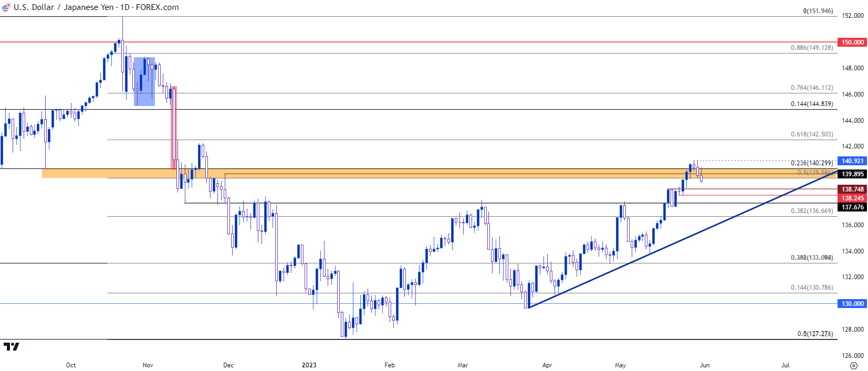The image size is (868, 371).
Task: Select the 137.676 price label
Action: click(x=852, y=207)
